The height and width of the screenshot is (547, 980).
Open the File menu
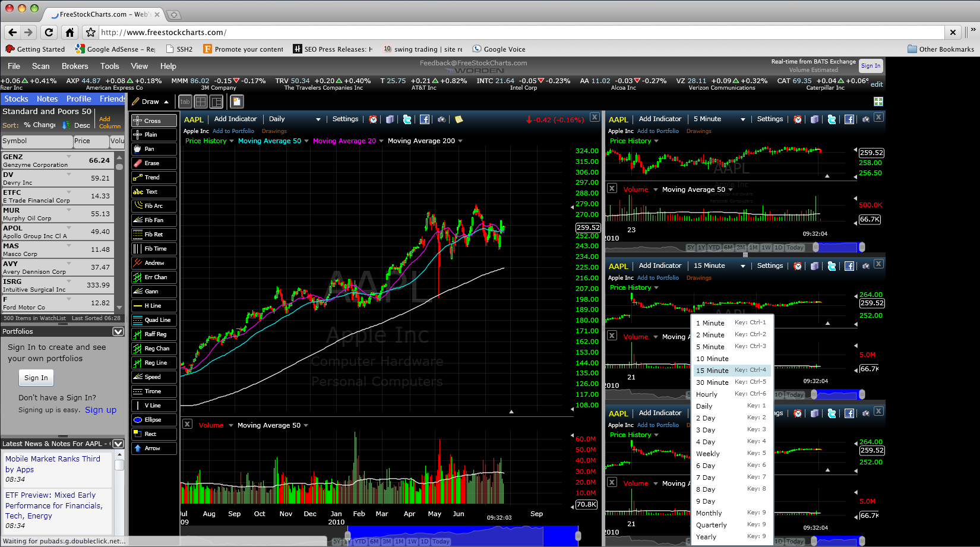(x=14, y=66)
